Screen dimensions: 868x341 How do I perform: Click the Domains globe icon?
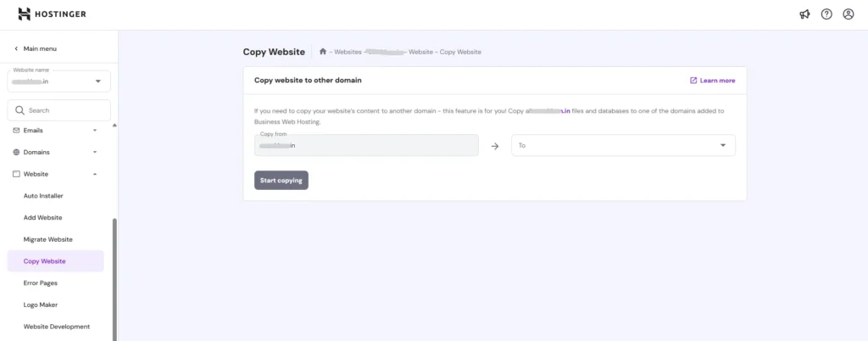(x=16, y=152)
